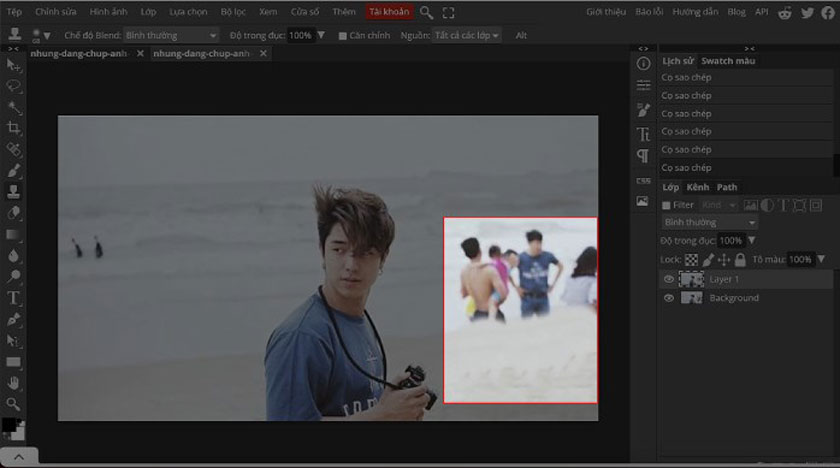Open the Reddit link icon
This screenshot has width=840, height=468.
pos(785,13)
